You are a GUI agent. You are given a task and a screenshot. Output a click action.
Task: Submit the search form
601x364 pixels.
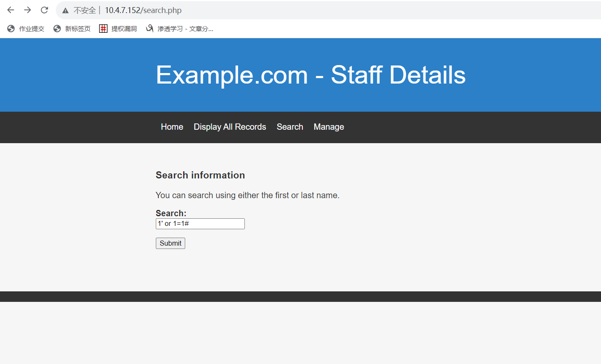click(x=171, y=243)
